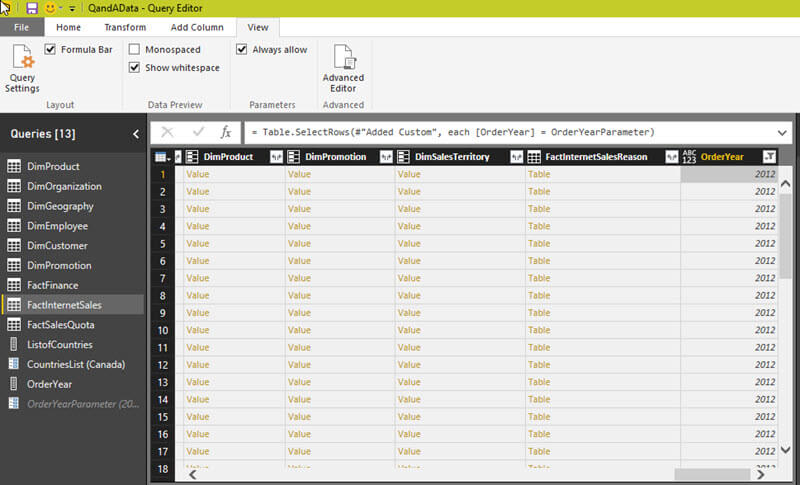Collapse the Queries pane chevron
800x485 pixels.
tap(136, 134)
